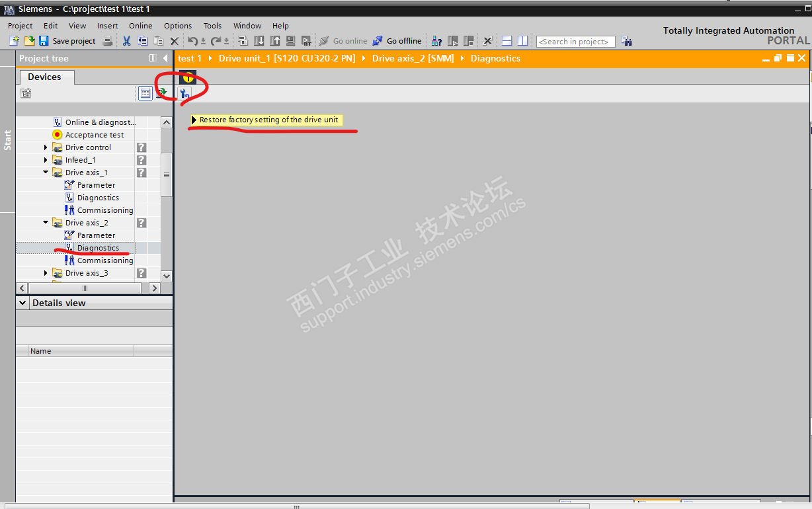
Task: Click the binoculars search icon
Action: click(627, 41)
